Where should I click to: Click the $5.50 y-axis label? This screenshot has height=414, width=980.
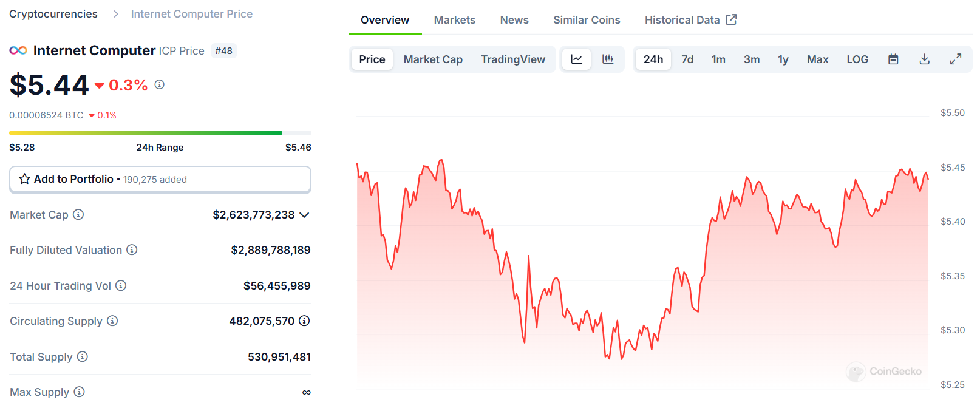(953, 113)
